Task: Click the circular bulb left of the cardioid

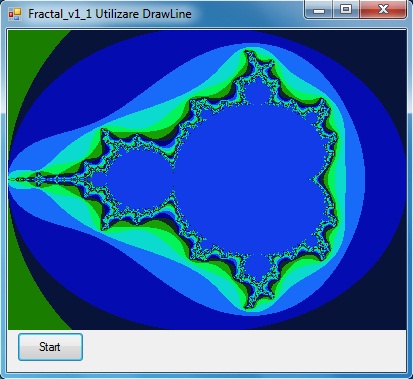Action: [x=138, y=180]
